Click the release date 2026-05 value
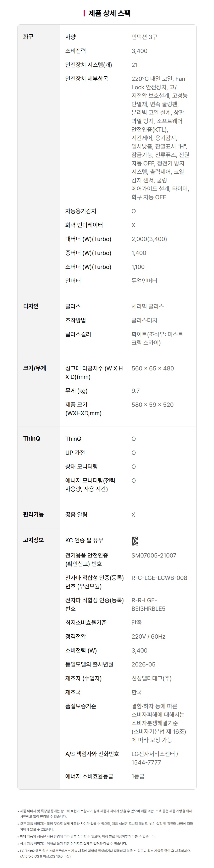 tap(143, 664)
